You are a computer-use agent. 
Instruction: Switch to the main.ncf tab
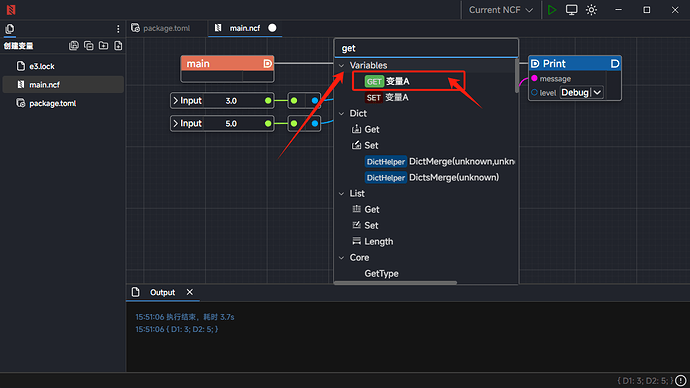pos(245,28)
